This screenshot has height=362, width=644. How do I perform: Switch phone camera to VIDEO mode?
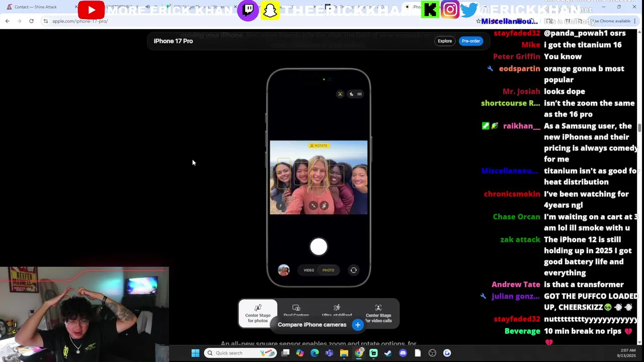[x=309, y=270]
